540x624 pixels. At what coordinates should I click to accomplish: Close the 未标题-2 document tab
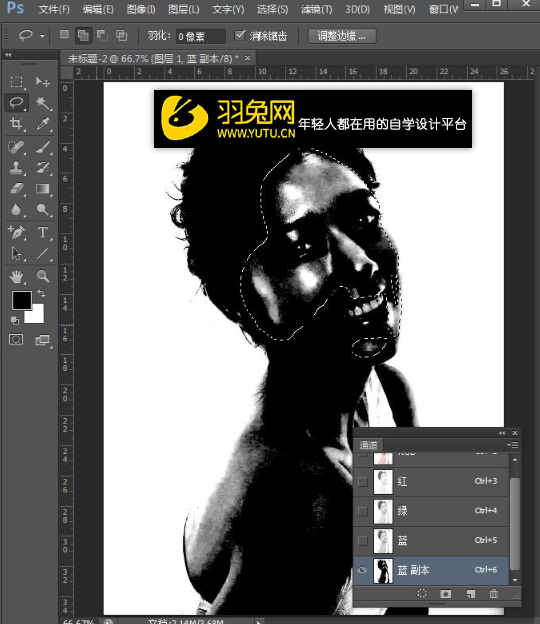click(248, 58)
